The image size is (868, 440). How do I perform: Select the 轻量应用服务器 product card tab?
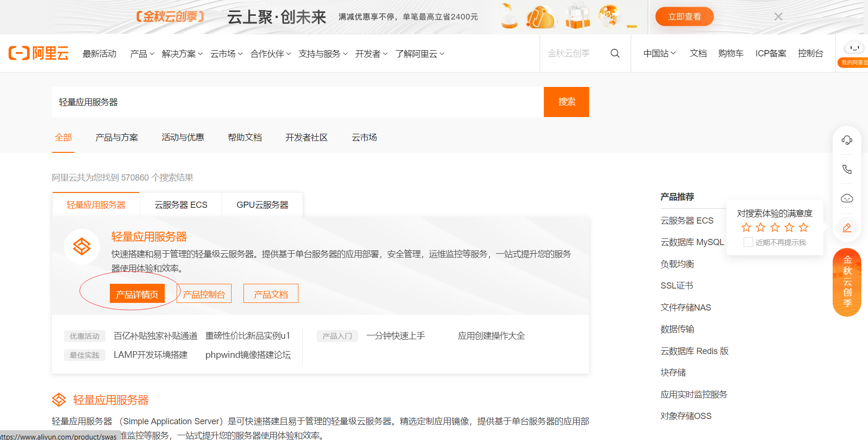[96, 204]
